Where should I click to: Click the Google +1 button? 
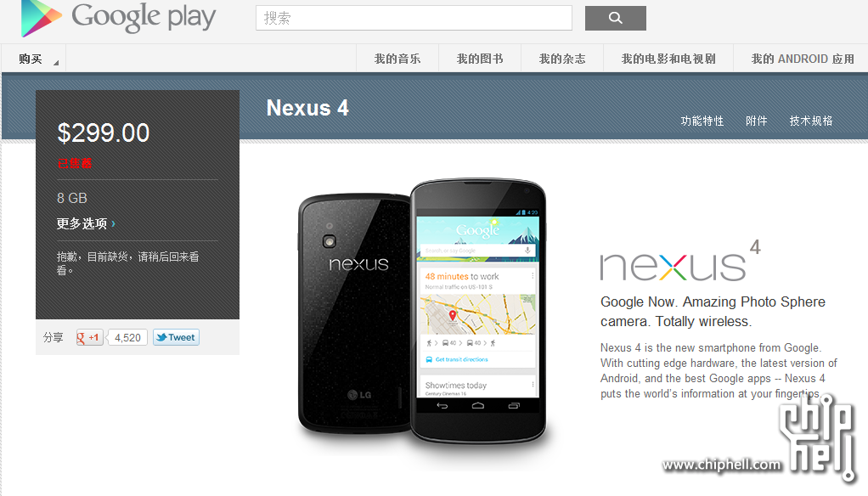pos(89,338)
